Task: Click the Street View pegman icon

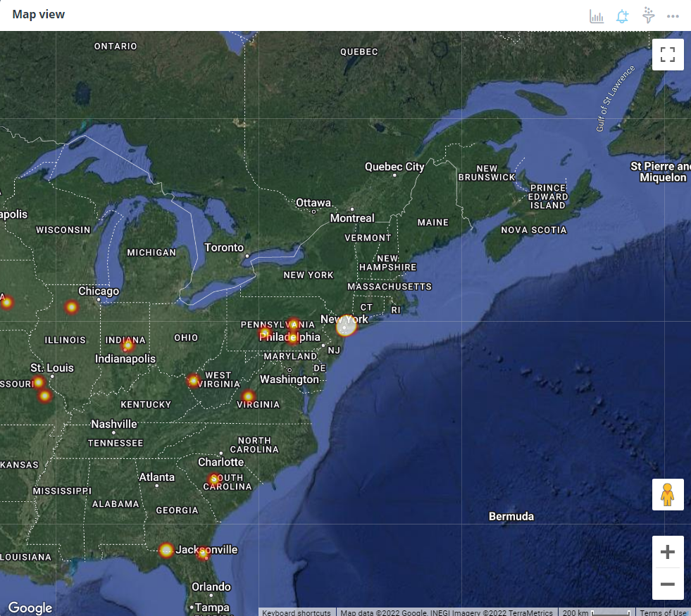Action: 668,495
